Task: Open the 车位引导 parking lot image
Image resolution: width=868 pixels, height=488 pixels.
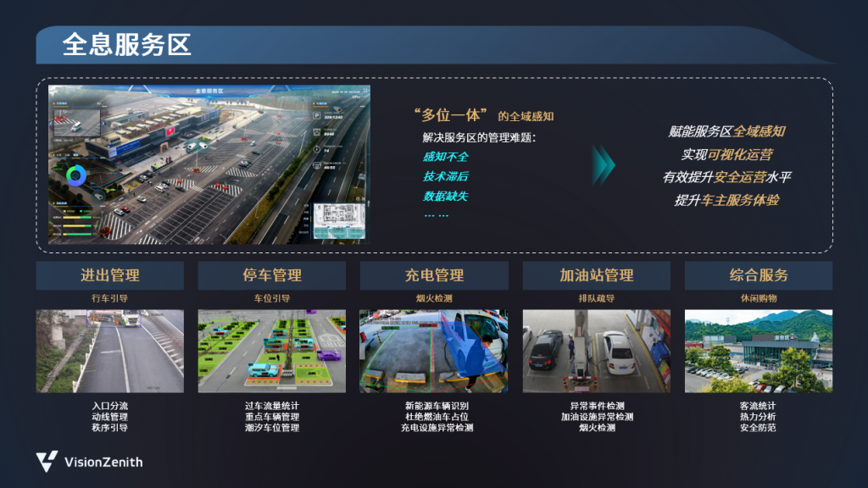Action: [271, 351]
